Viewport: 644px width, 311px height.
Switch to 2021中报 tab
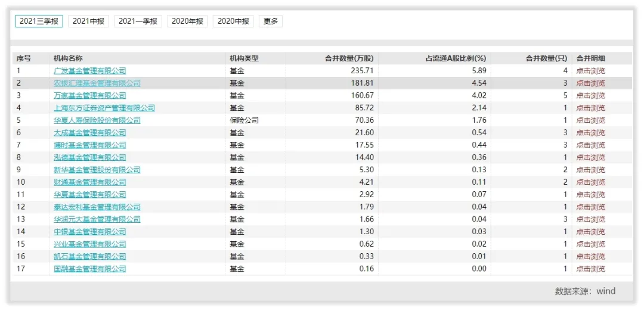pyautogui.click(x=88, y=21)
